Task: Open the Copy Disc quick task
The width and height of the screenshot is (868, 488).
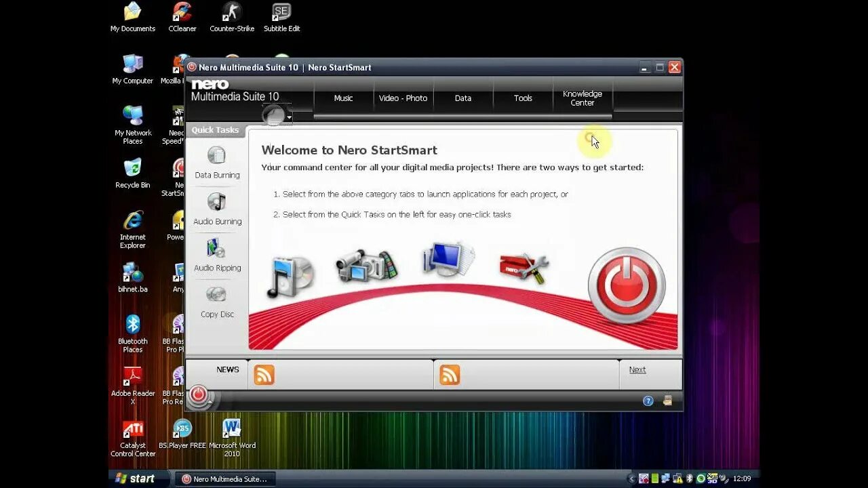Action: [217, 302]
